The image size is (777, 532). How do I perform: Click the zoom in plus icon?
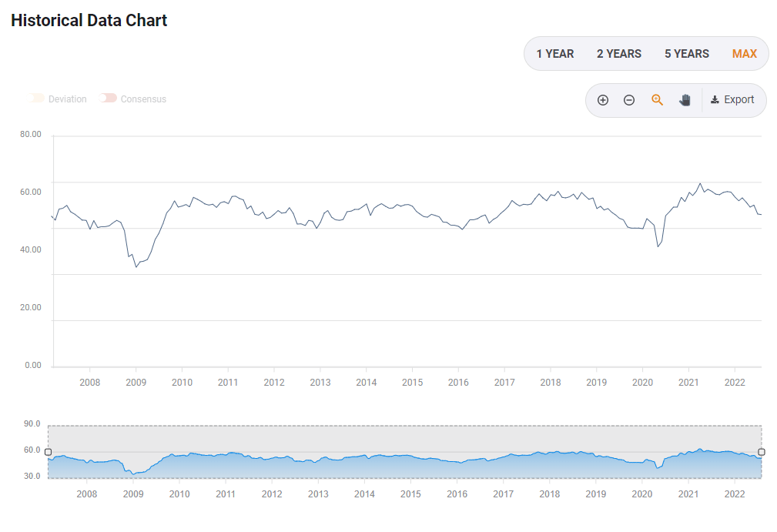[603, 100]
